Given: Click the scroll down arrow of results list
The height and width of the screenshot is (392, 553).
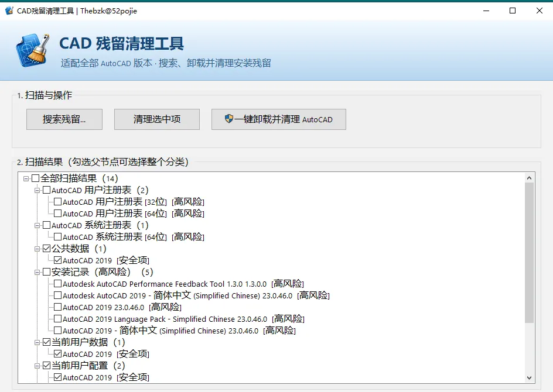Looking at the screenshot, I should coord(529,377).
